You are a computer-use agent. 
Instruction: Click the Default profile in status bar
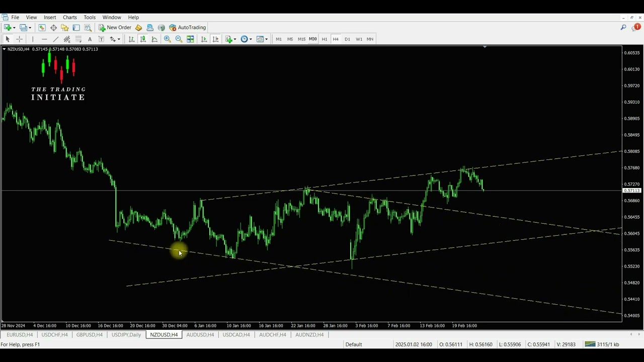pos(353,344)
